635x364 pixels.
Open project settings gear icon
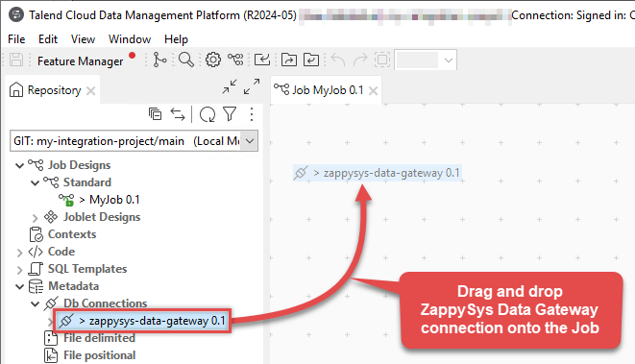tap(213, 60)
